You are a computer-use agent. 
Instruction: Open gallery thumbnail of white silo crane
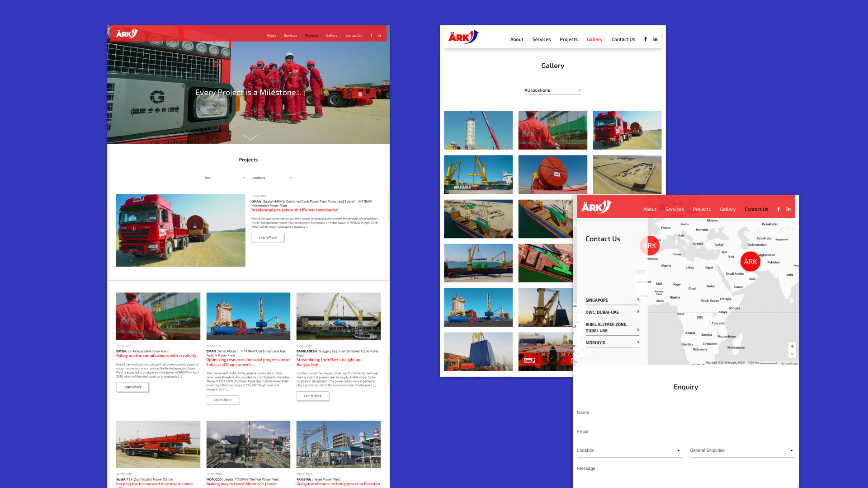478,130
